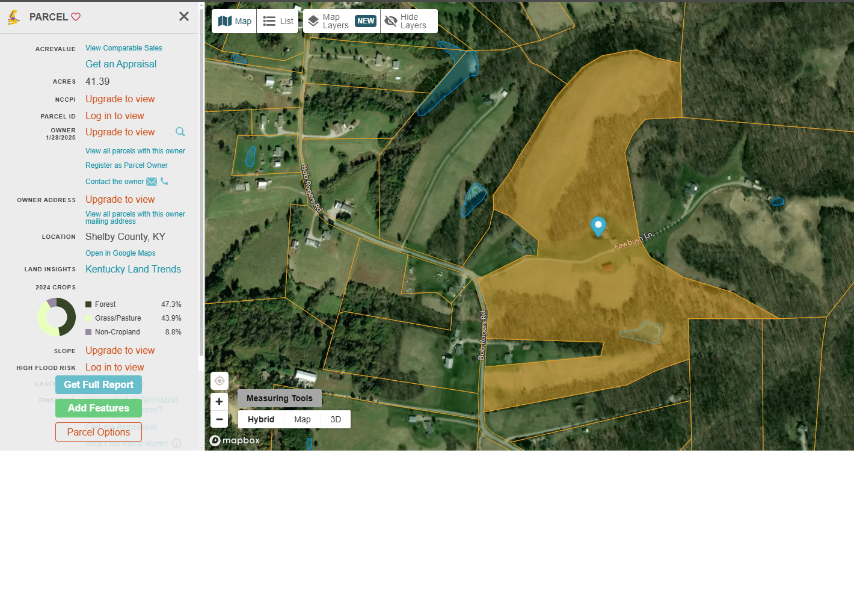Close the parcel panel with X
Viewport: 854px width, 616px height.
pos(184,16)
